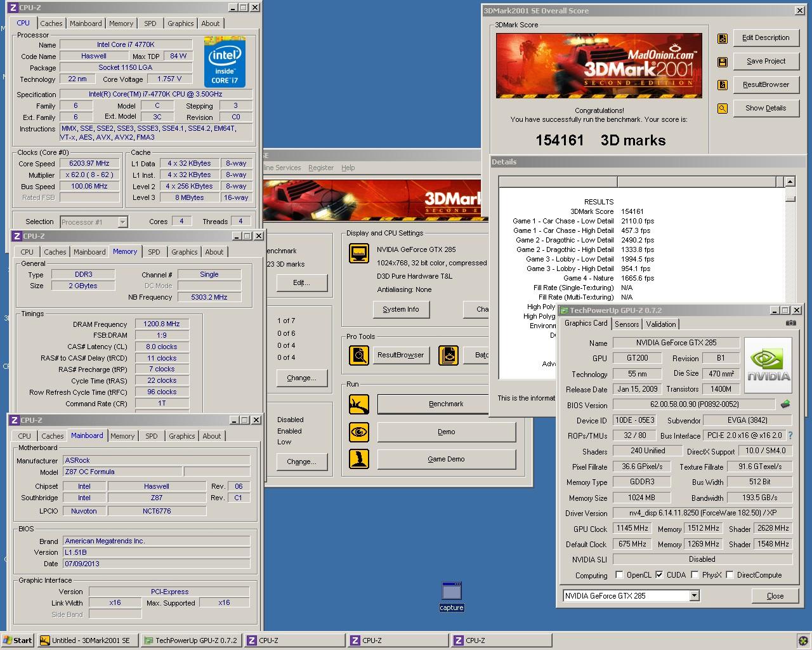Click the Close button in GPU-Z
The image size is (812, 650).
point(775,596)
